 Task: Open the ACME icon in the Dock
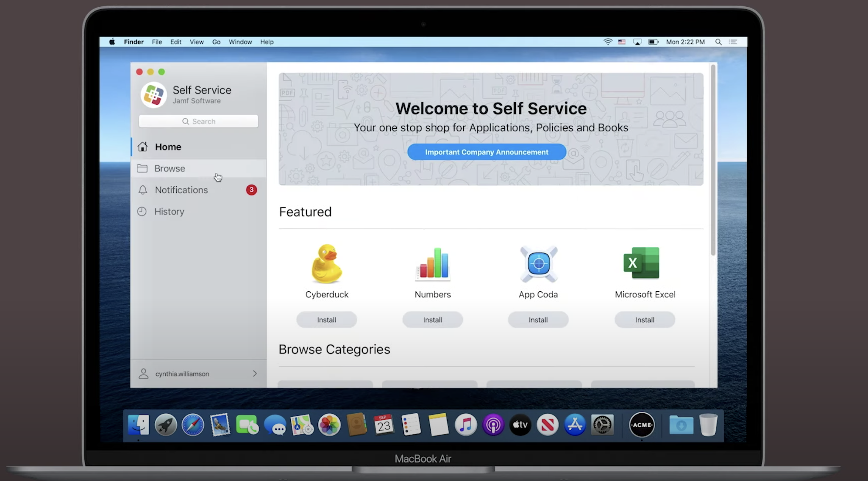click(x=642, y=425)
